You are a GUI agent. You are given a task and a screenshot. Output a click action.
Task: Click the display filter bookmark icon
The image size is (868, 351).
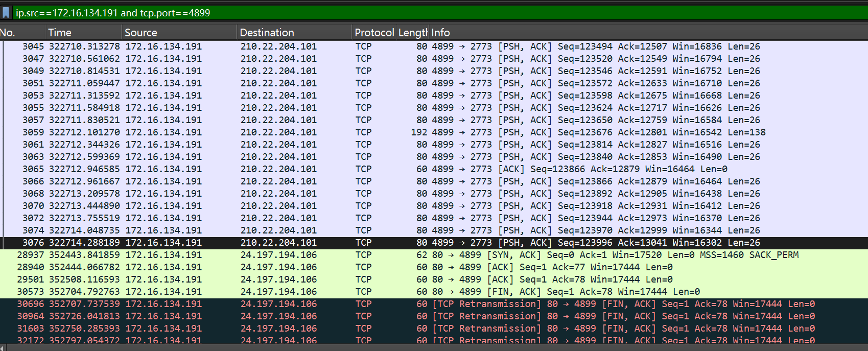[x=6, y=13]
